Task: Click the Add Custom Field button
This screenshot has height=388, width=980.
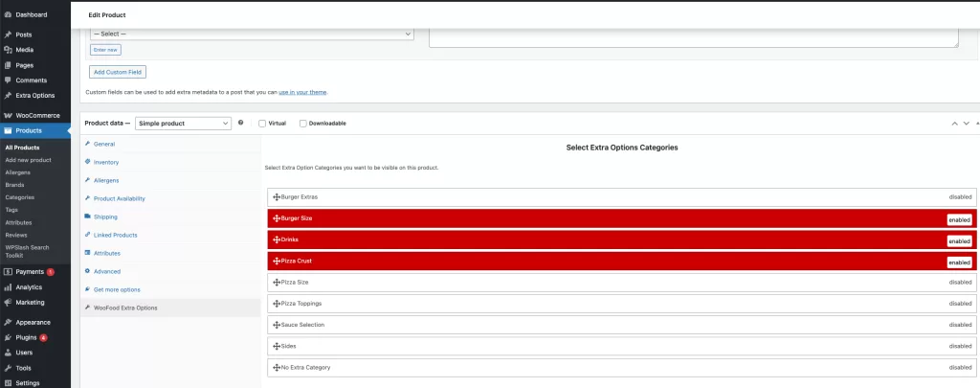Action: click(x=118, y=72)
